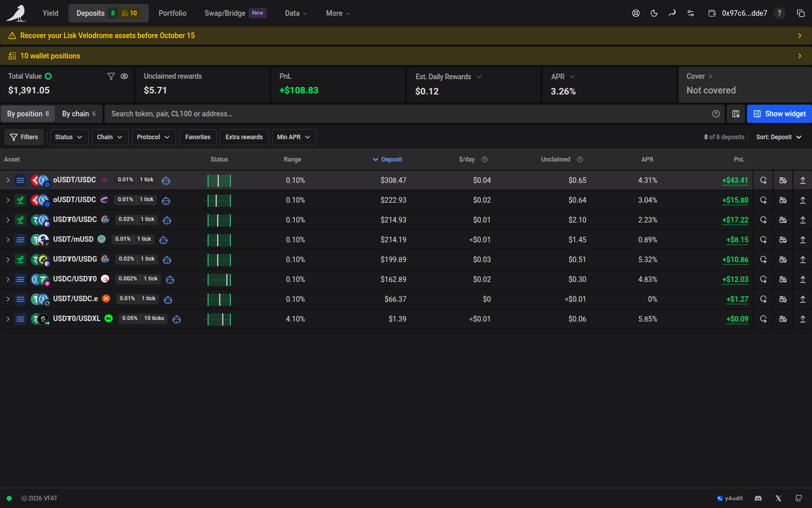The width and height of the screenshot is (812, 508).
Task: Click the VFAT bird logo
Action: [x=16, y=13]
